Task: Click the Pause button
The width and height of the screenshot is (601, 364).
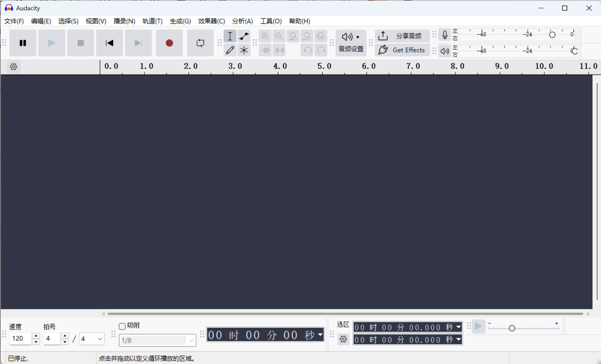Action: point(23,43)
